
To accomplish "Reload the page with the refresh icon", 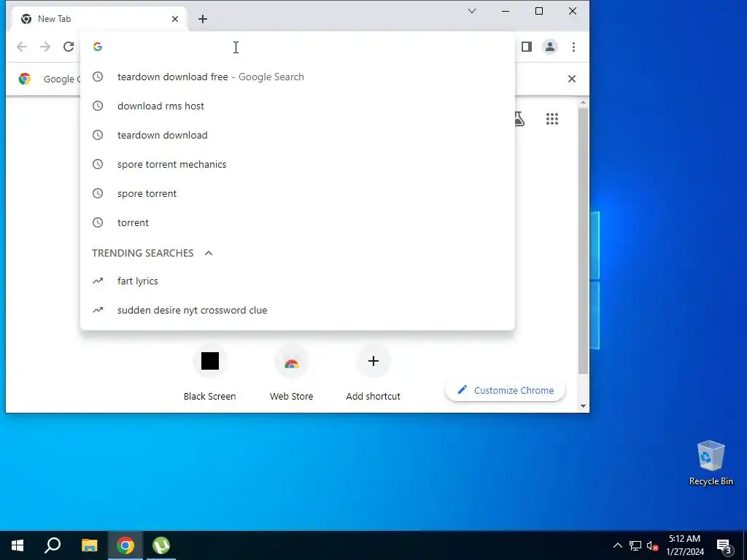I will click(x=69, y=47).
